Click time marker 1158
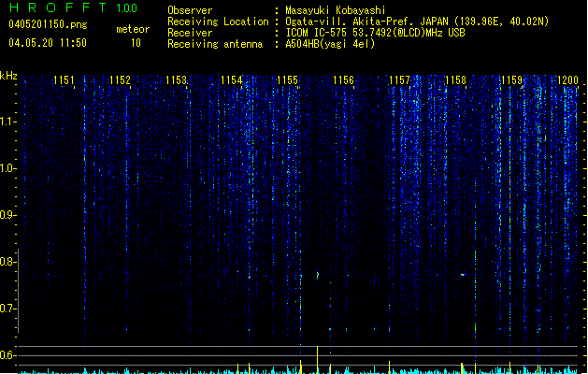 click(x=455, y=79)
